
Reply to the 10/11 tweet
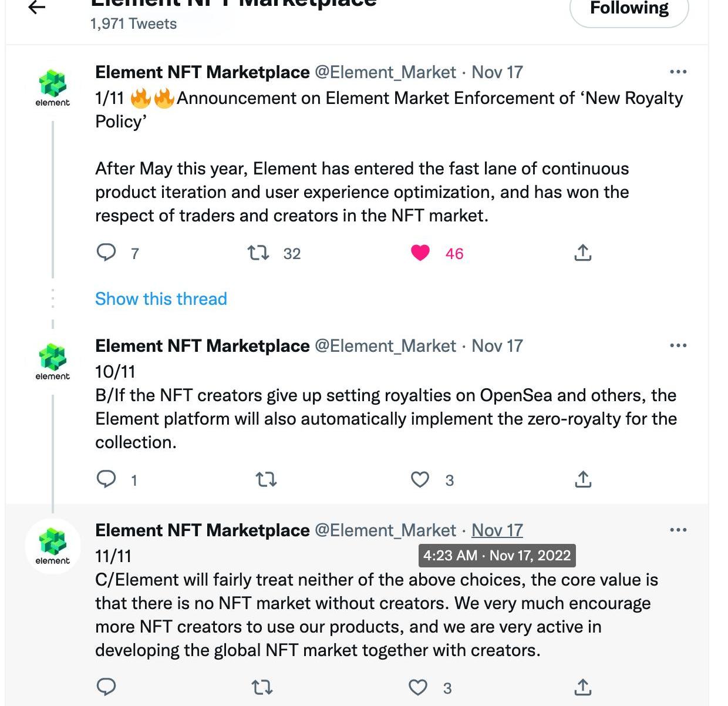click(106, 480)
